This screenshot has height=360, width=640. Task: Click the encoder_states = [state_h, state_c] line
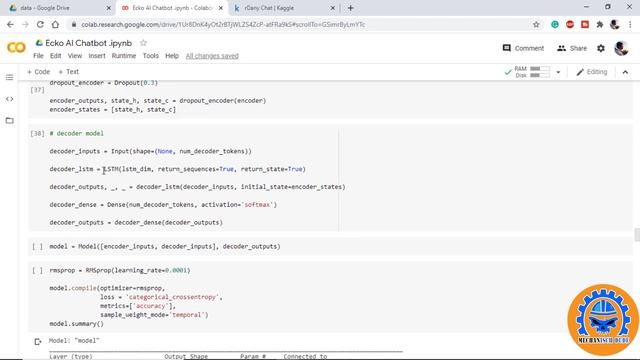point(113,109)
